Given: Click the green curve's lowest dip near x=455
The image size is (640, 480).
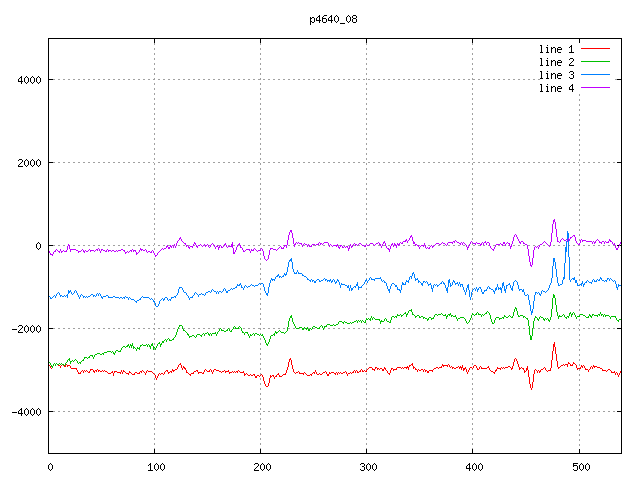Looking at the screenshot, I should tap(531, 338).
